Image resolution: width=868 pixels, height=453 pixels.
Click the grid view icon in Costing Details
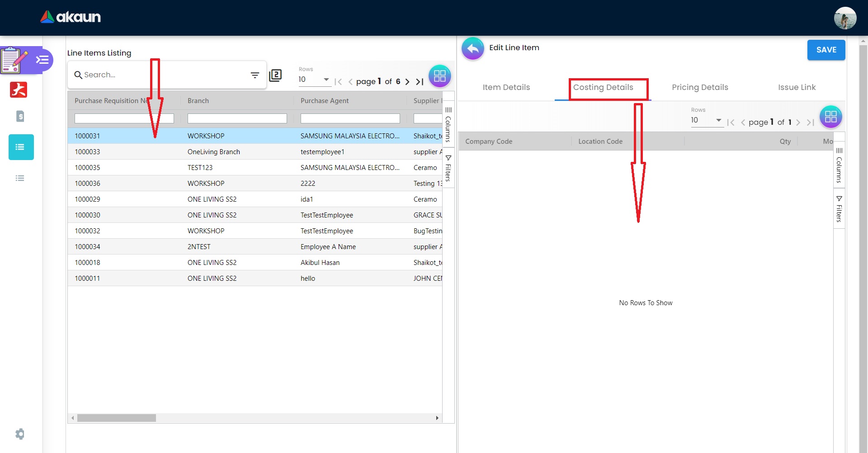pyautogui.click(x=830, y=117)
